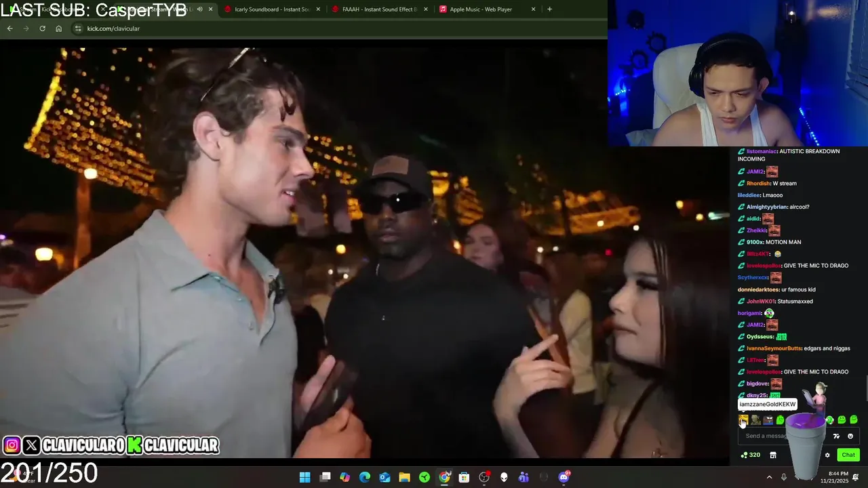Image resolution: width=868 pixels, height=488 pixels.
Task: Send message with green Chat button
Action: (848, 455)
